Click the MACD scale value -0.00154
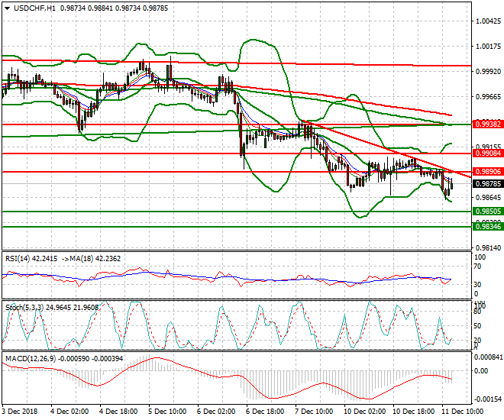The width and height of the screenshot is (504, 420). pos(488,399)
